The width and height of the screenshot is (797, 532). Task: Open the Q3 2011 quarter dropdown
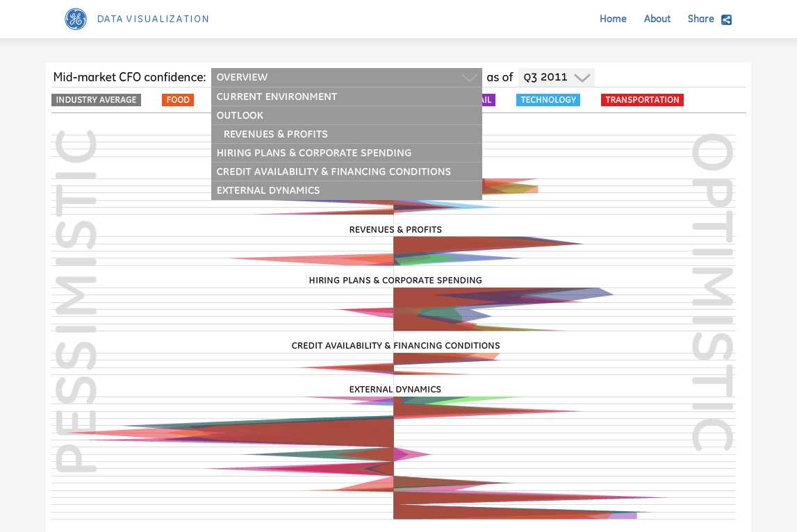click(556, 77)
